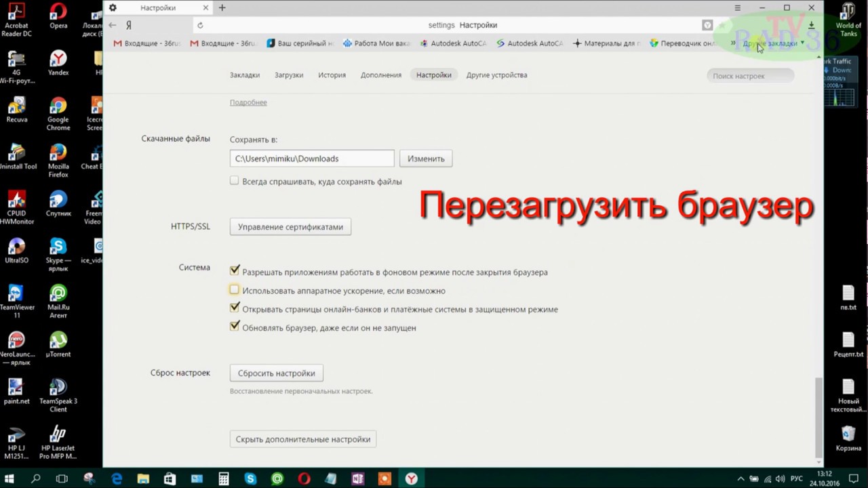Open CPUID HWMonitor desktop icon

[17, 207]
